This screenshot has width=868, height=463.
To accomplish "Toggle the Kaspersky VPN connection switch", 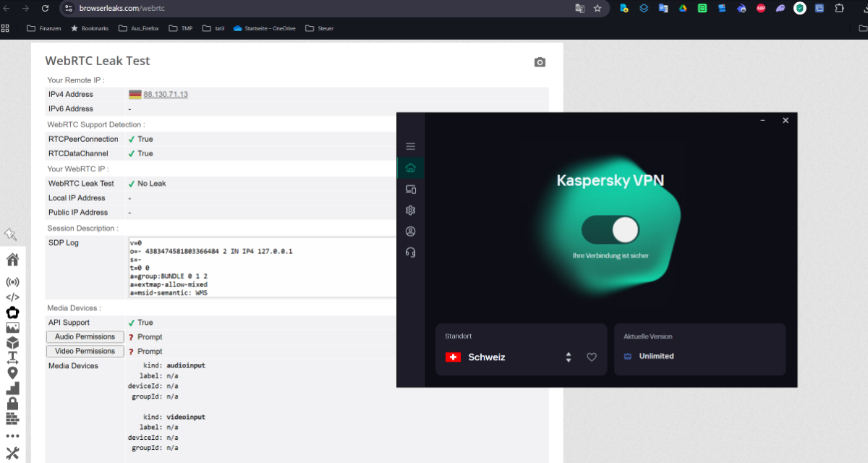I will pyautogui.click(x=610, y=231).
